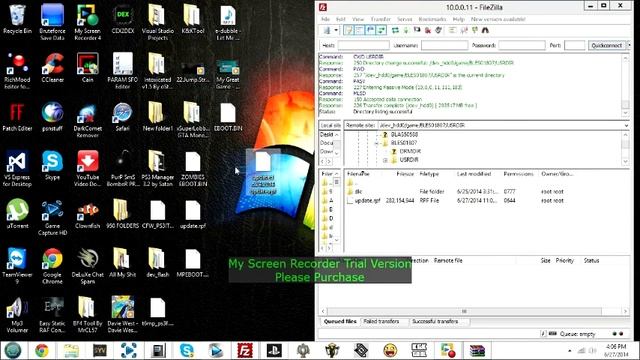This screenshot has width=640, height=360.
Task: Select the dev_flash desktop folder
Action: click(157, 263)
